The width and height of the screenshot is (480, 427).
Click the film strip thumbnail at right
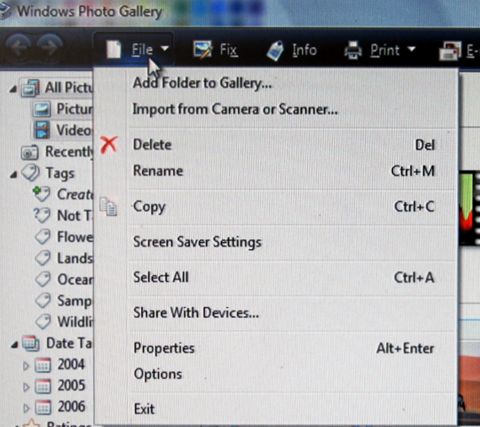click(469, 208)
